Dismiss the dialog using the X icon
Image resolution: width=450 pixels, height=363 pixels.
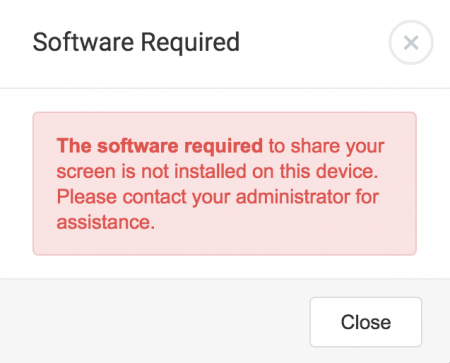pos(411,42)
